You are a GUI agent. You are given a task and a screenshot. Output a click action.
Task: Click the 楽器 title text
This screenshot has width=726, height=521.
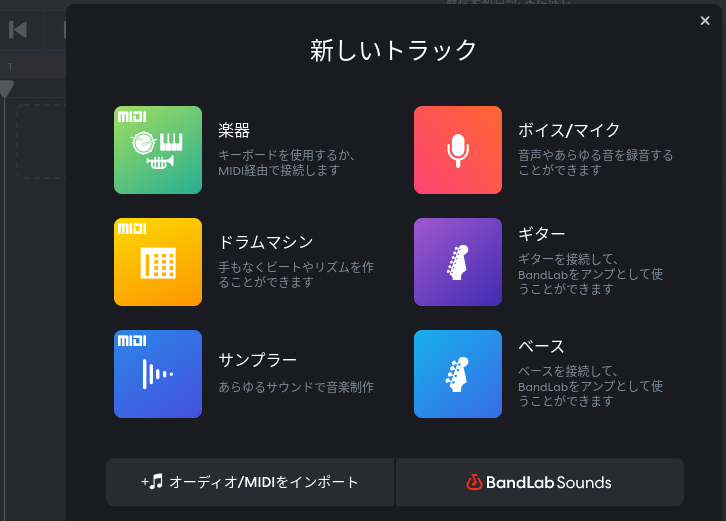click(x=234, y=131)
